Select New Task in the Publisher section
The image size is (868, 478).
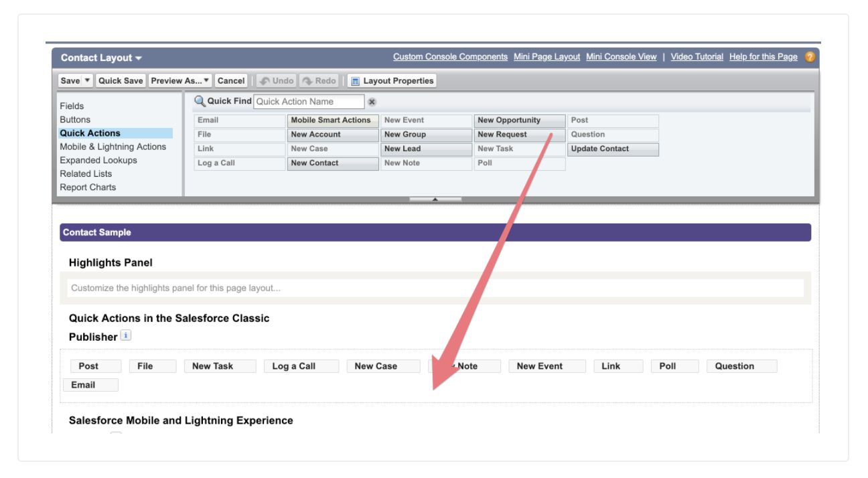(x=220, y=366)
